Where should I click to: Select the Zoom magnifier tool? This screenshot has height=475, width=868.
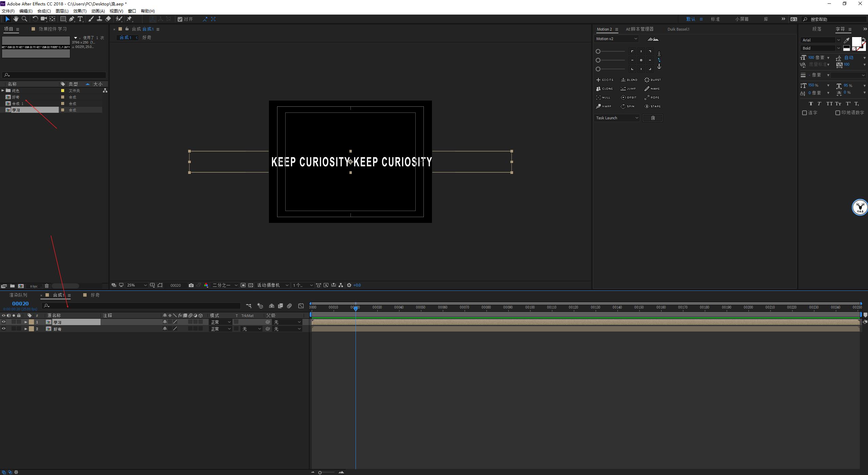tap(24, 19)
